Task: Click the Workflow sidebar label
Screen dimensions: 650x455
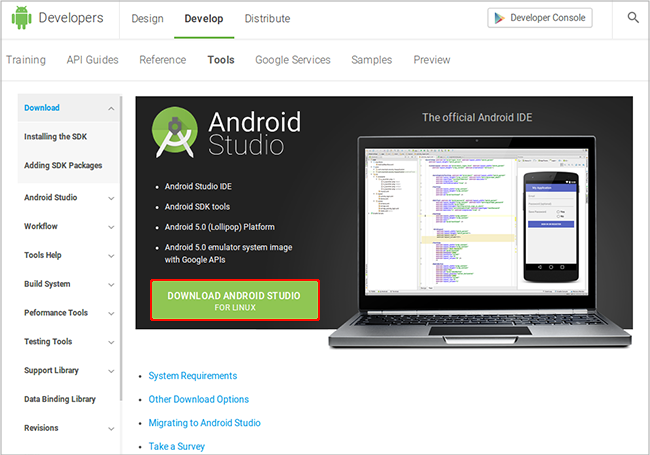Action: click(41, 226)
